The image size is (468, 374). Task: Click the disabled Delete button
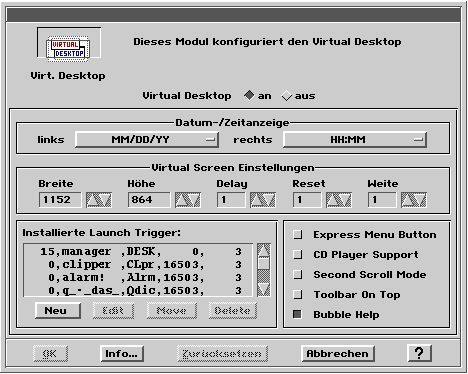[233, 311]
